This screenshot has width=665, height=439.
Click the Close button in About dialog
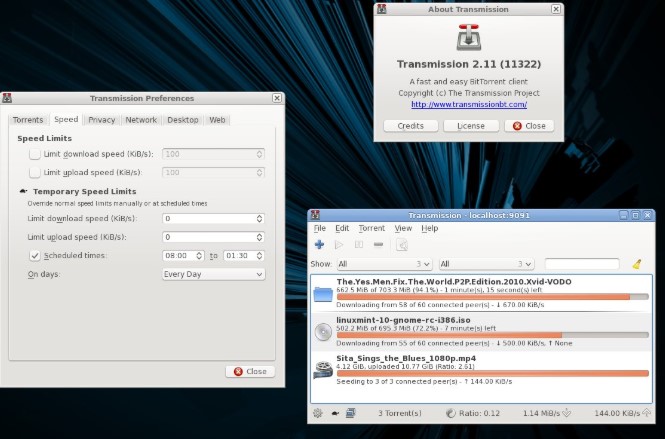(529, 126)
